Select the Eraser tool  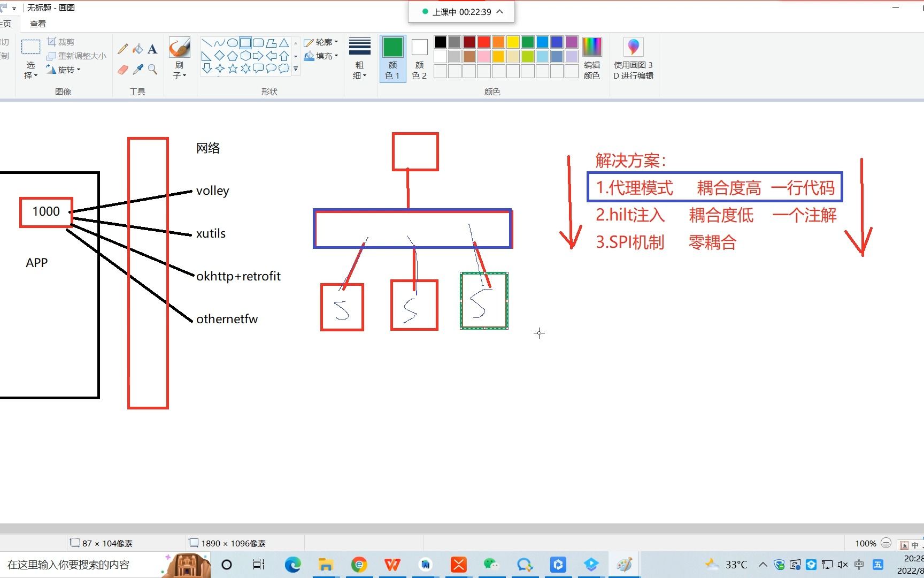click(123, 69)
